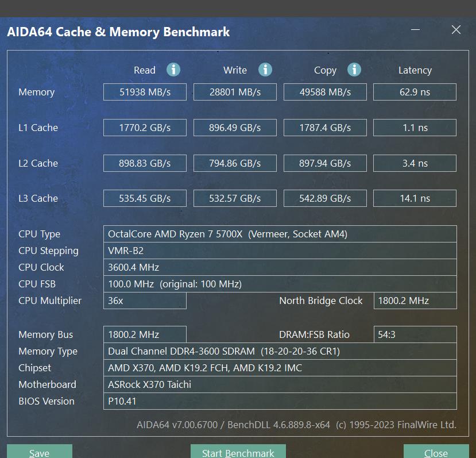Click the Motherboard label
476x458 pixels.
tap(47, 385)
